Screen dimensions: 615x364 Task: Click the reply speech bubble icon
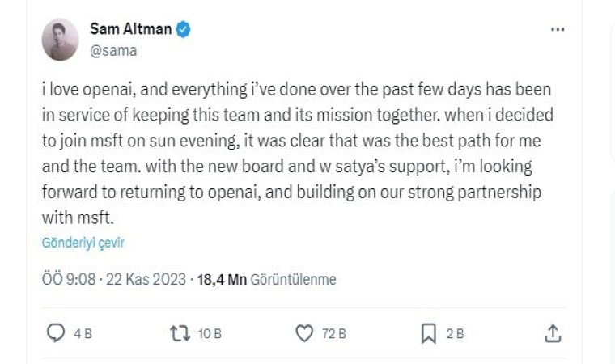(56, 333)
